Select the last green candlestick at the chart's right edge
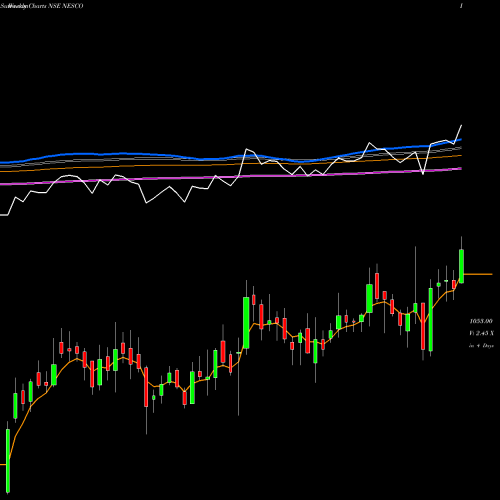The height and width of the screenshot is (500, 500). click(x=462, y=266)
